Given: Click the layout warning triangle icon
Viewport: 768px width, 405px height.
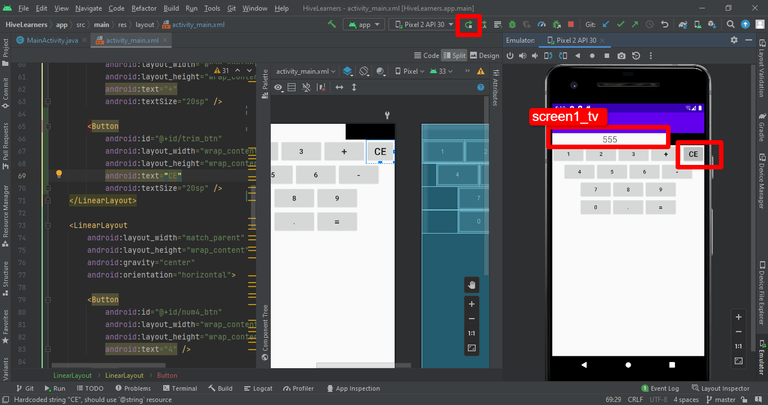Looking at the screenshot, I should pyautogui.click(x=481, y=71).
